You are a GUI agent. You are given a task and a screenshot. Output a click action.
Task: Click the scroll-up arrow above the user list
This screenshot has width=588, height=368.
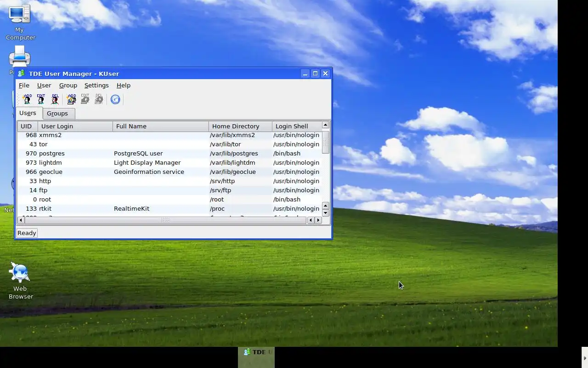(x=325, y=125)
